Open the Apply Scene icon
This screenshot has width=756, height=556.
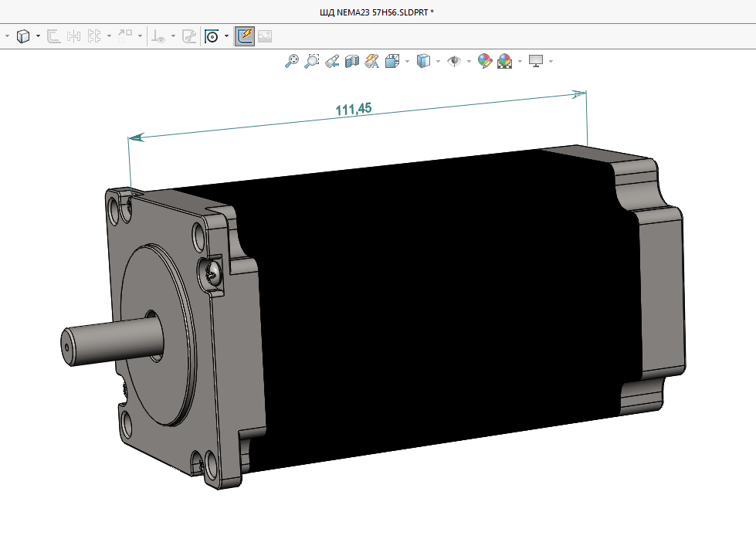click(x=505, y=61)
